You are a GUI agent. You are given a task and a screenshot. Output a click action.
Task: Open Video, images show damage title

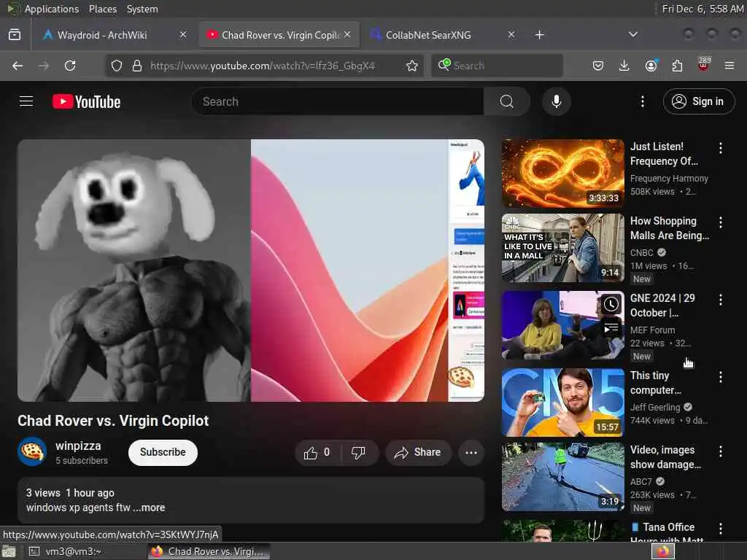(x=665, y=457)
